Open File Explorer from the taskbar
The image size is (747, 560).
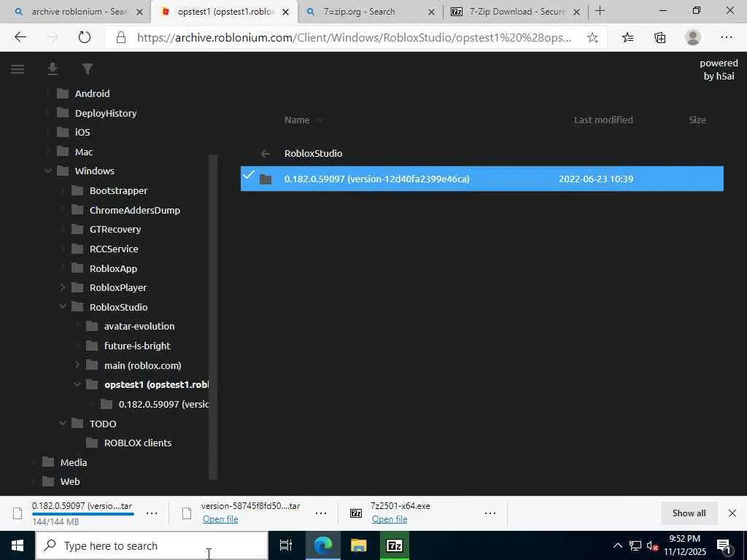point(358,545)
